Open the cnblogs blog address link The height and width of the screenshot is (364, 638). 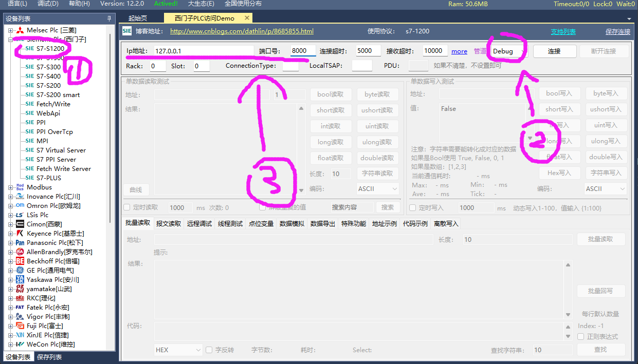click(242, 31)
